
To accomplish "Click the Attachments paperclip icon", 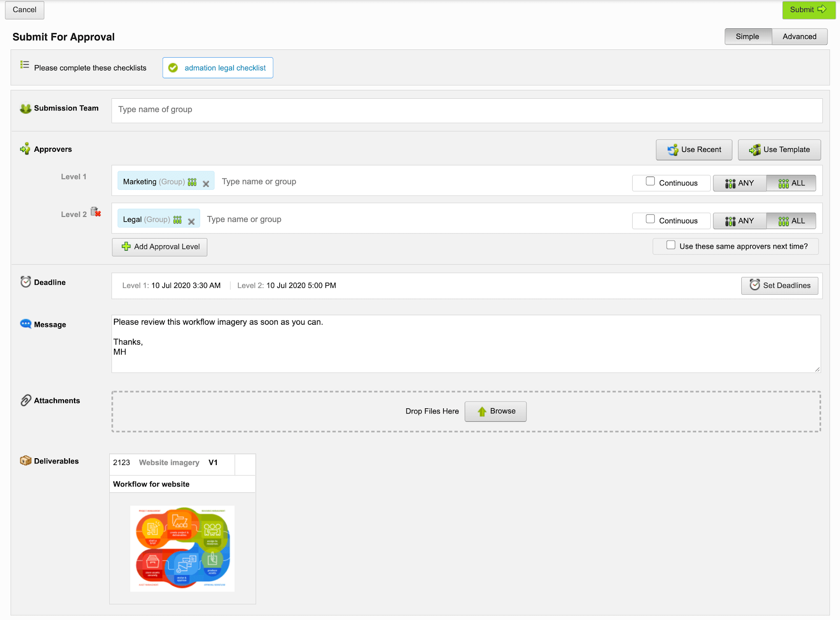I will 25,400.
